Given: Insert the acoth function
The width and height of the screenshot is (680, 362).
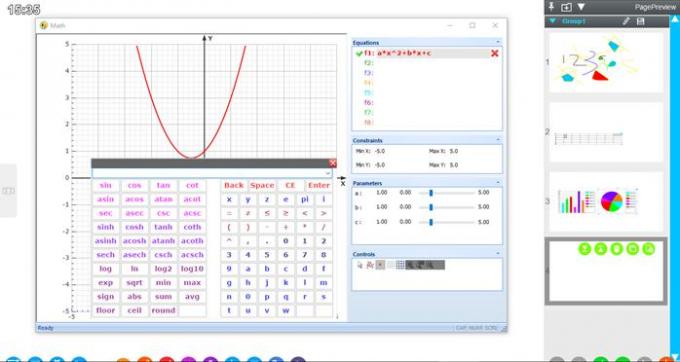Looking at the screenshot, I should pyautogui.click(x=192, y=241).
